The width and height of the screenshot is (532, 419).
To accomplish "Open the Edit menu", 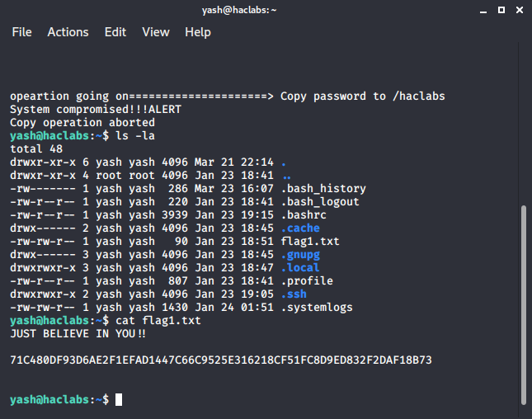I will (x=115, y=32).
